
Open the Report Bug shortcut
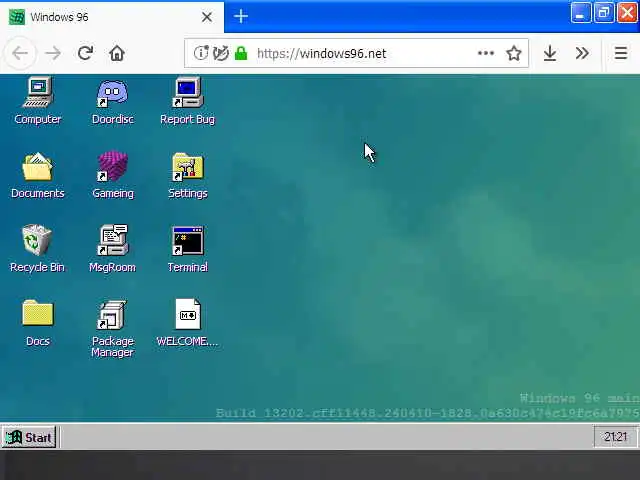coord(187,101)
